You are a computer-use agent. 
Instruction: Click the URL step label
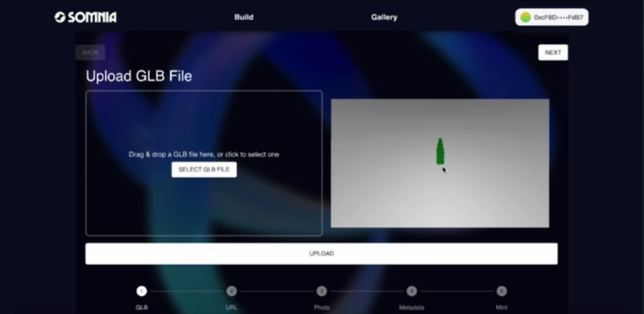[x=231, y=307]
